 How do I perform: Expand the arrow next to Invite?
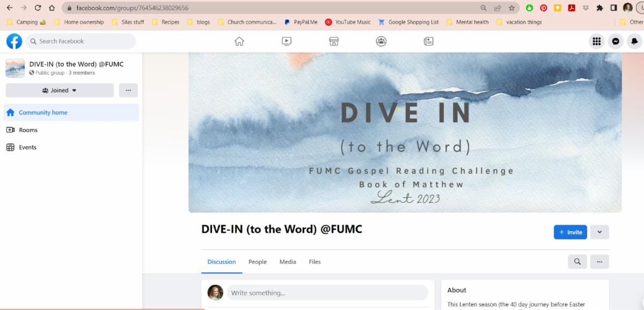coord(599,232)
